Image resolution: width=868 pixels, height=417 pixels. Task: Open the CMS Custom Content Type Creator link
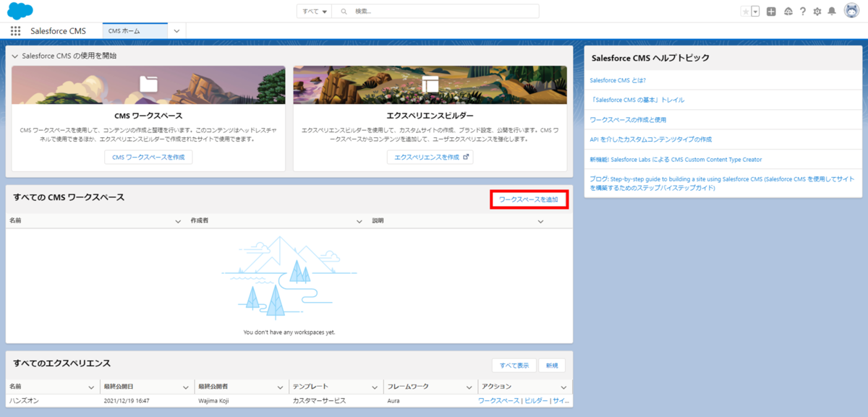676,159
